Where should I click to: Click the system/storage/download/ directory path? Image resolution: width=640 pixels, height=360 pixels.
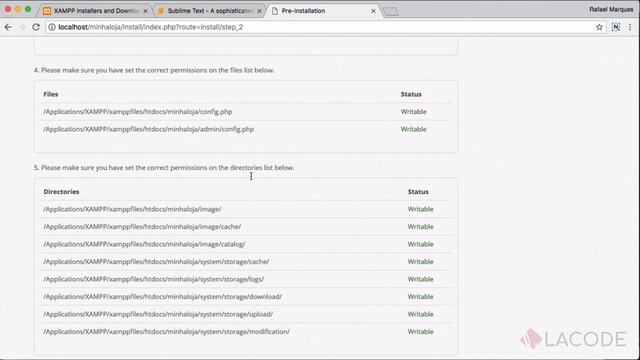[x=162, y=297]
